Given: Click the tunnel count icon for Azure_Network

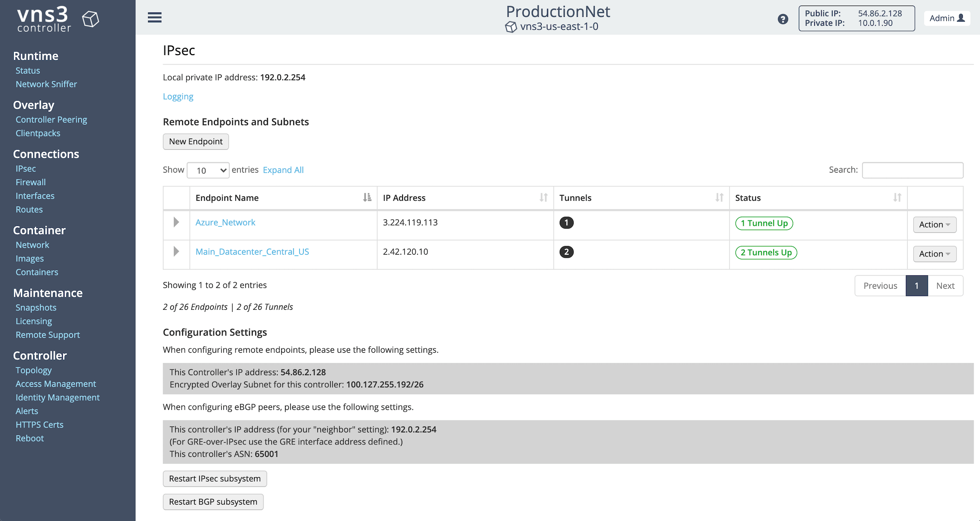Looking at the screenshot, I should (567, 223).
